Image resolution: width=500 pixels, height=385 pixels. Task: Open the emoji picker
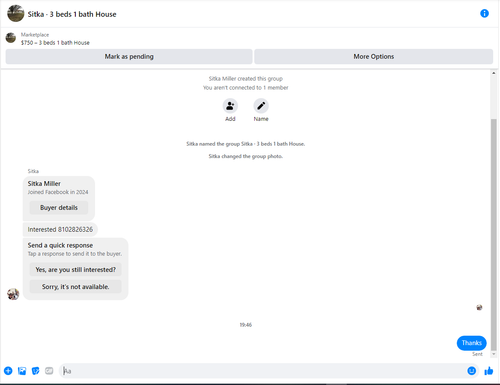471,371
